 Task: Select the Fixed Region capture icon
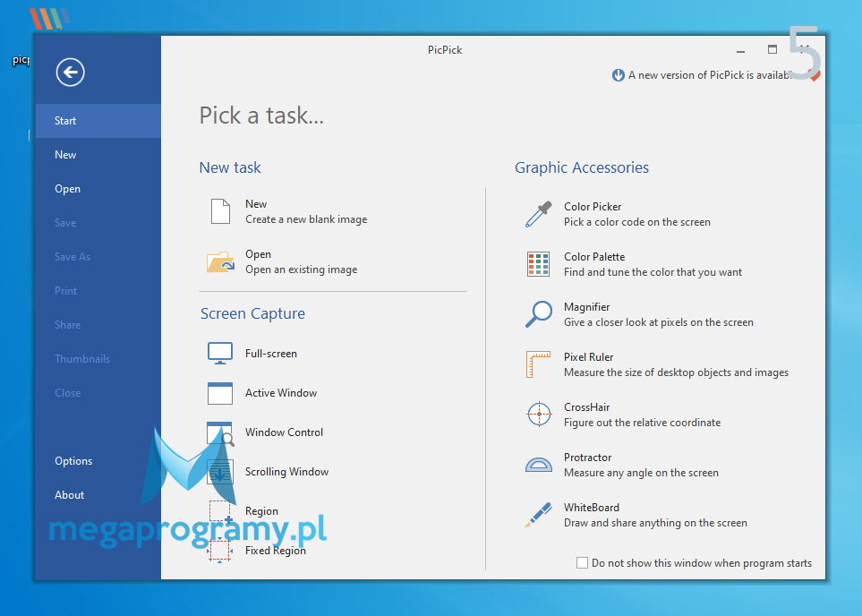point(220,551)
